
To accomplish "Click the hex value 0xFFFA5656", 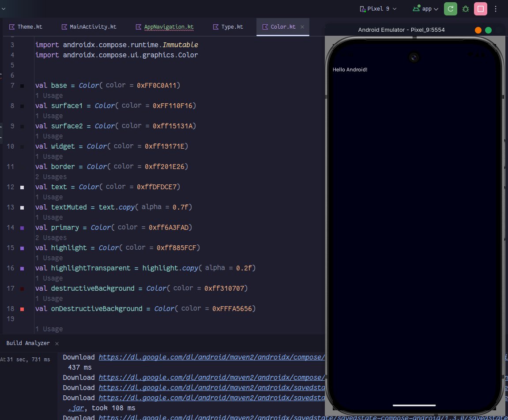I will point(232,309).
